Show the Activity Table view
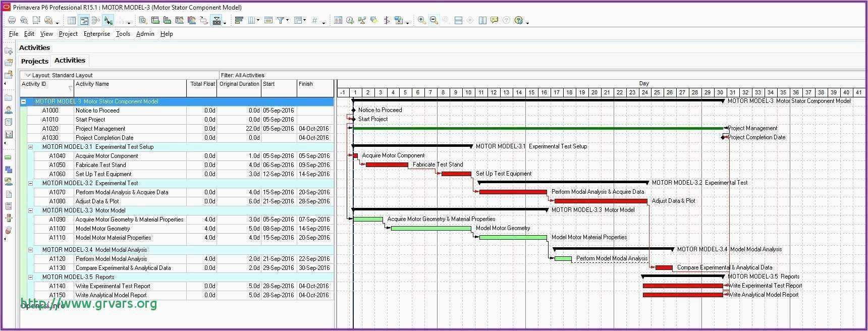 72,20
